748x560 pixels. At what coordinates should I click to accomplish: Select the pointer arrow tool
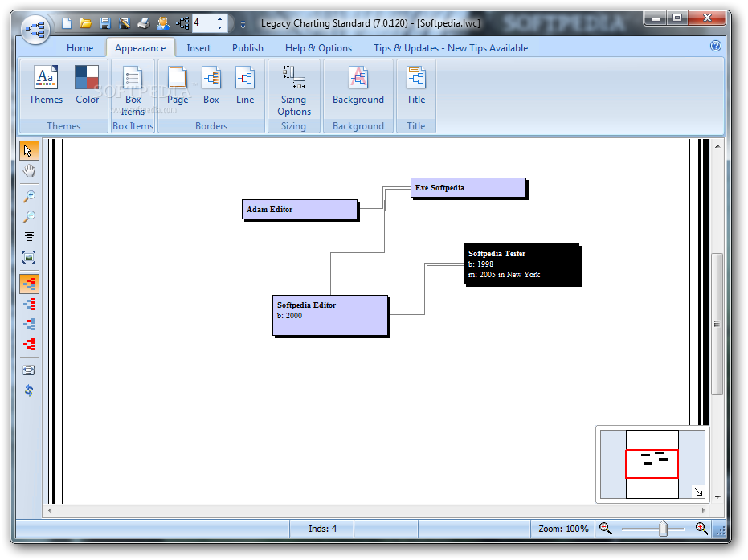[x=29, y=151]
